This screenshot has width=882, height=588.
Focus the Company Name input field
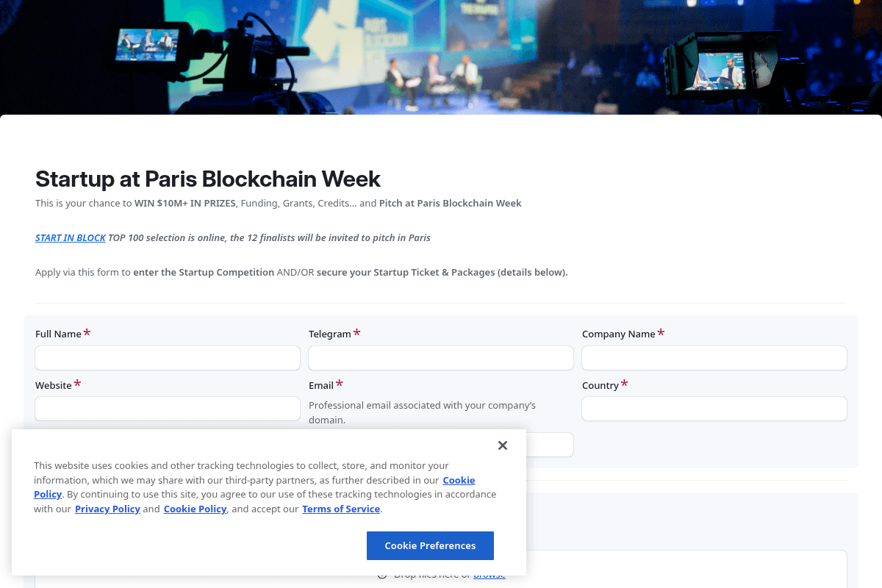point(714,358)
